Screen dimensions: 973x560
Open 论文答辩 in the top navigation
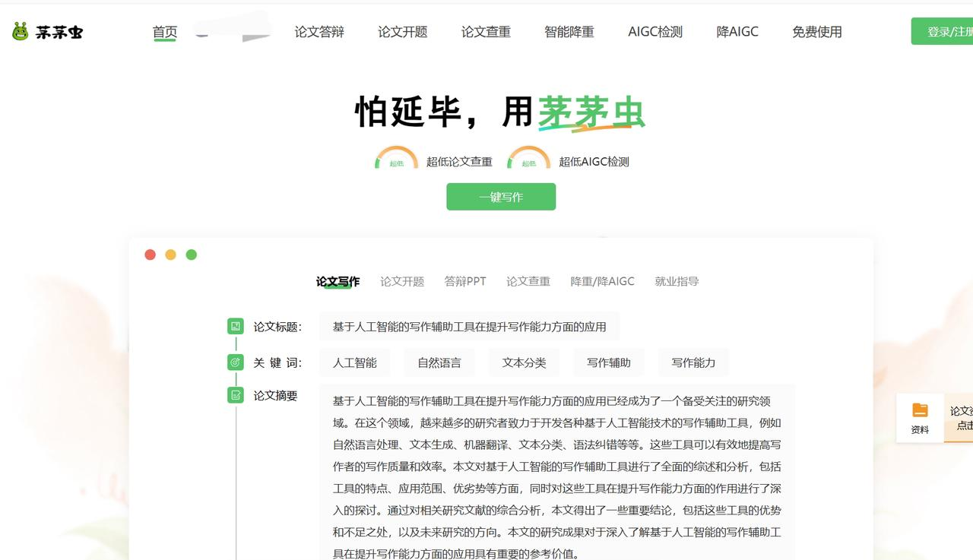pos(319,32)
